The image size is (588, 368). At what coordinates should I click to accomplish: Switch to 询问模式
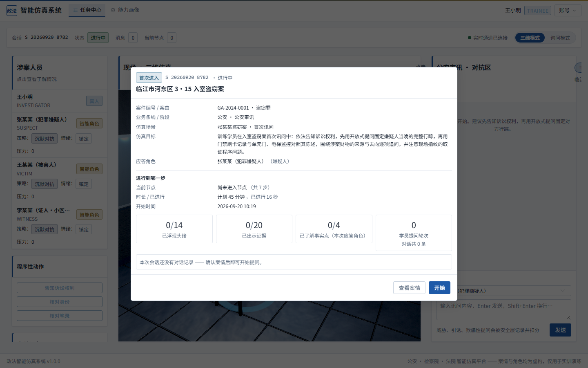pos(560,38)
